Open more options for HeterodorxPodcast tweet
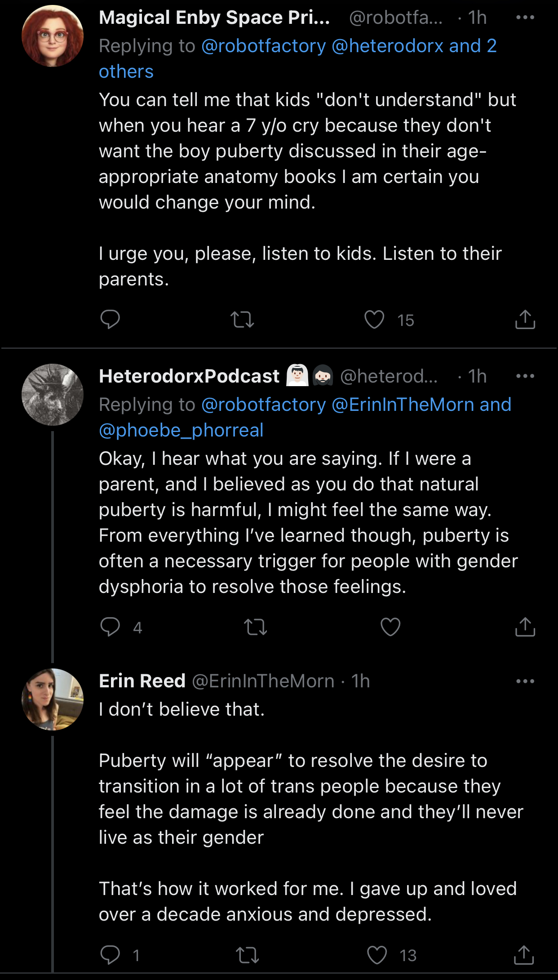Image resolution: width=558 pixels, height=980 pixels. [x=525, y=376]
